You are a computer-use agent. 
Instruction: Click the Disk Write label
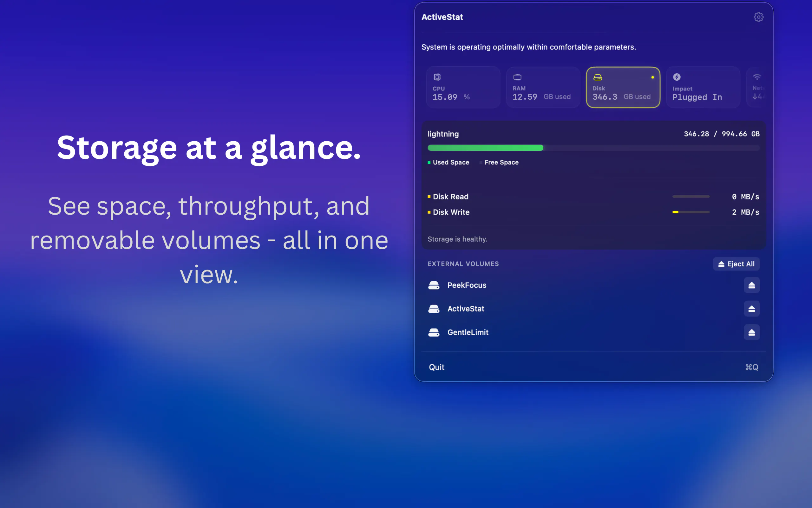[x=451, y=212]
